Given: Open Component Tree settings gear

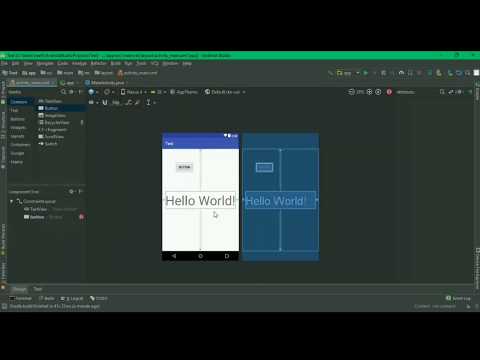Looking at the screenshot, I should (x=71, y=192).
